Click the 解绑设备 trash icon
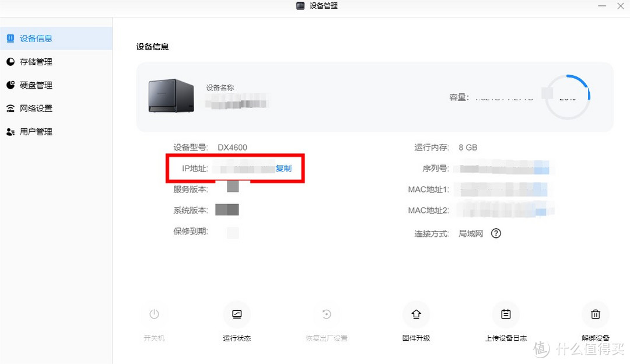 [x=596, y=314]
